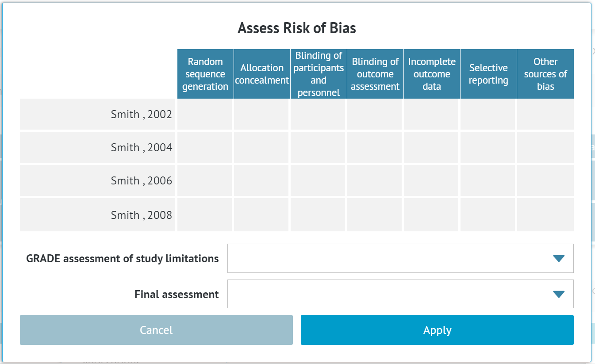Rate Random sequence generation for Smith, 2002
Screen dimensions: 595x364
tap(205, 114)
